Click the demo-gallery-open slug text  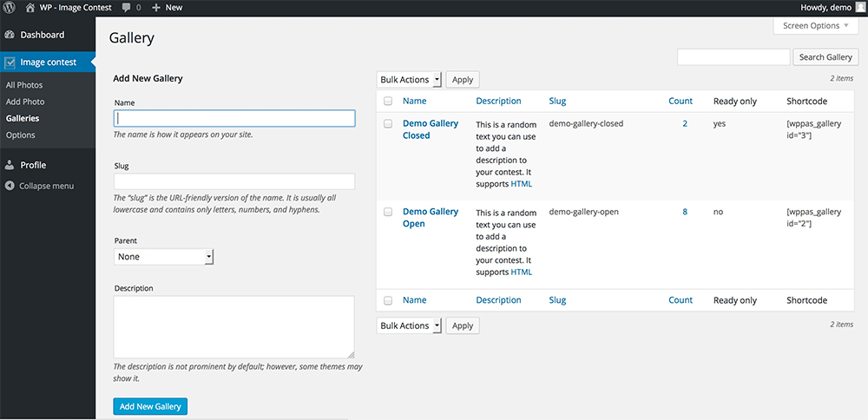[584, 212]
